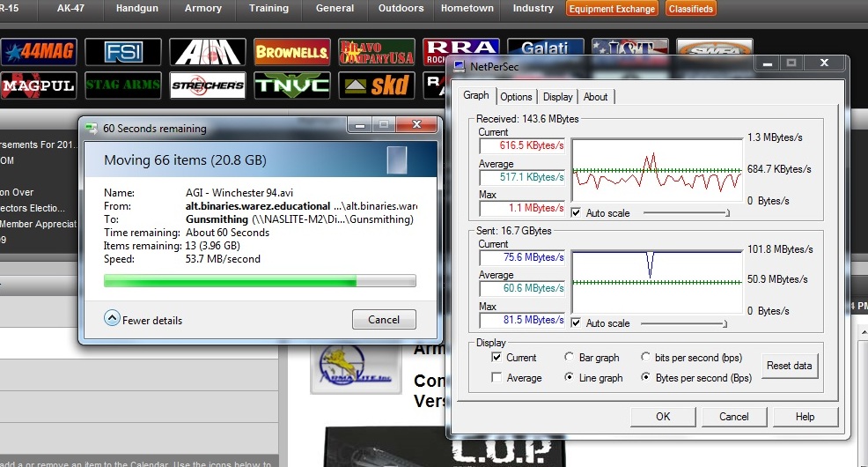Image resolution: width=868 pixels, height=467 pixels.
Task: Switch to NetPerSec Options tab
Action: 516,97
